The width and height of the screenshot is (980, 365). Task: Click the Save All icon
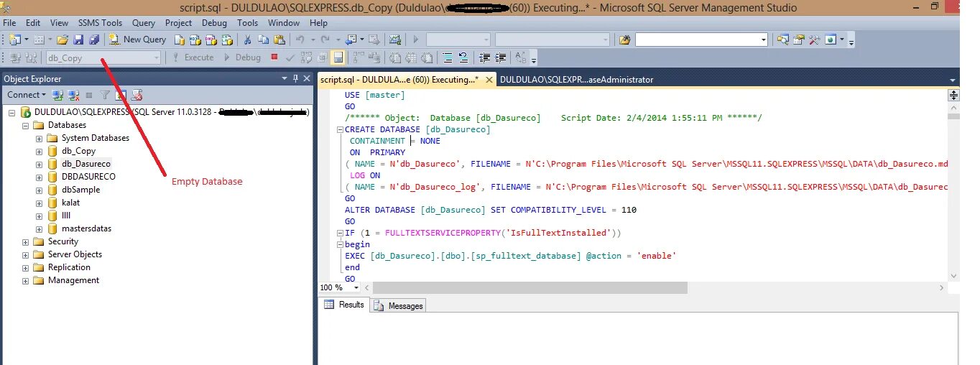coord(94,40)
